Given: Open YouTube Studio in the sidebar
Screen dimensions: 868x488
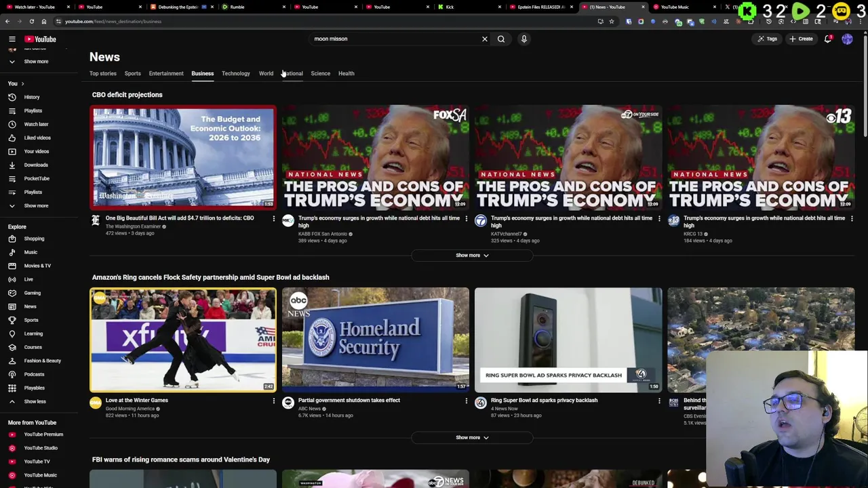Looking at the screenshot, I should tap(41, 448).
